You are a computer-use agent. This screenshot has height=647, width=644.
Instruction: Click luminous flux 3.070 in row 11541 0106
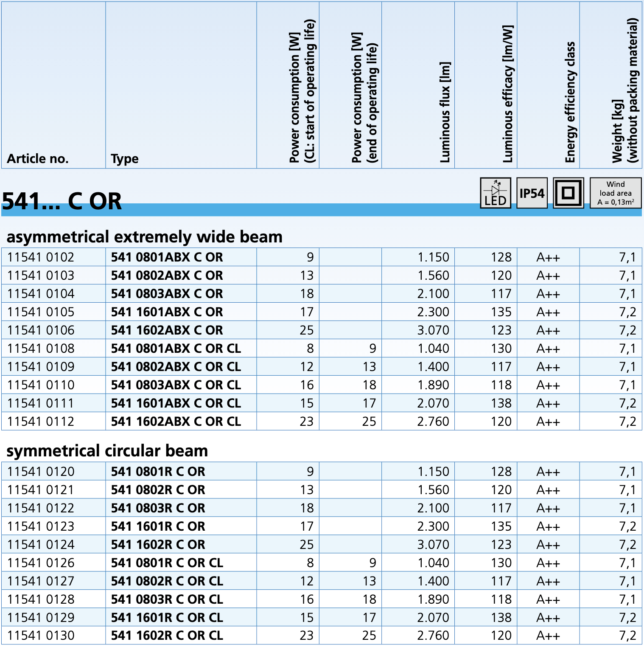point(433,330)
